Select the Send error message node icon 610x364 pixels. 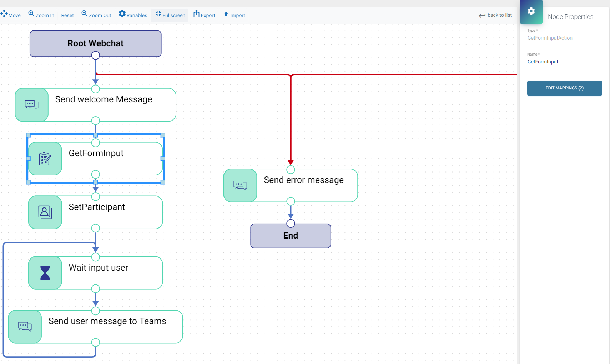click(240, 185)
